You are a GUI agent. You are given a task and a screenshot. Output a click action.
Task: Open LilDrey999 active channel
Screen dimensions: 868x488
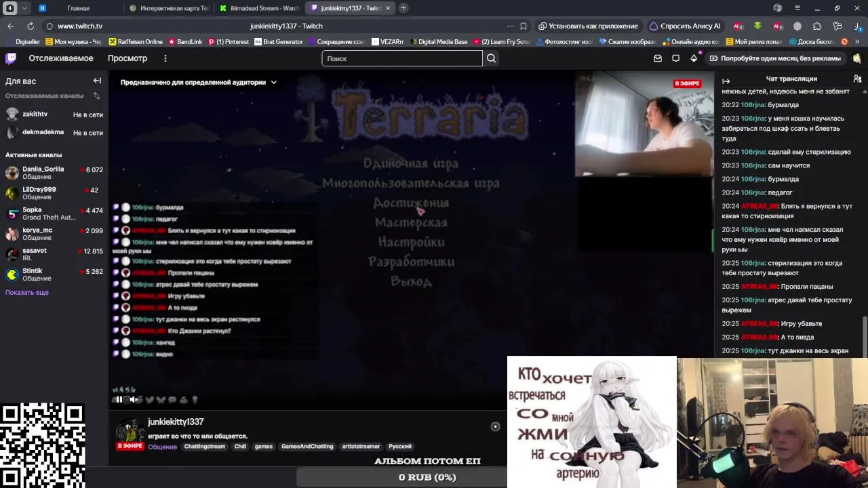coord(54,192)
